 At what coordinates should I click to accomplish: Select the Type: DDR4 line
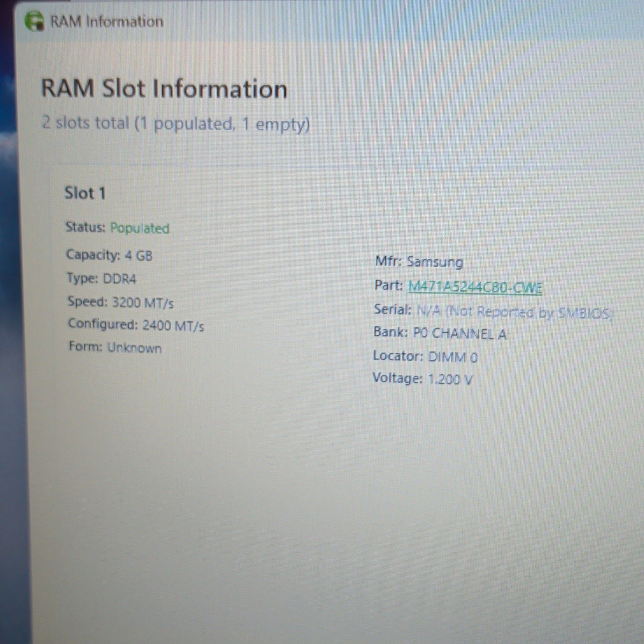tap(101, 279)
